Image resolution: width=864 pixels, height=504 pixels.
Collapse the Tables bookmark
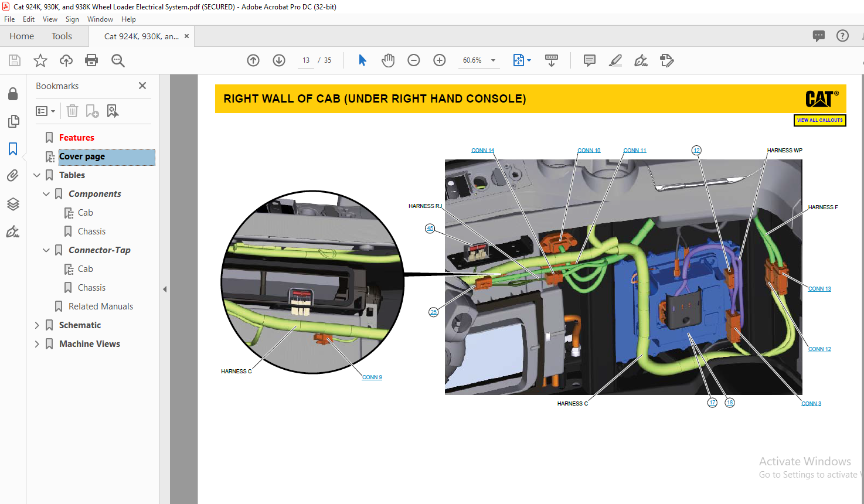click(37, 175)
